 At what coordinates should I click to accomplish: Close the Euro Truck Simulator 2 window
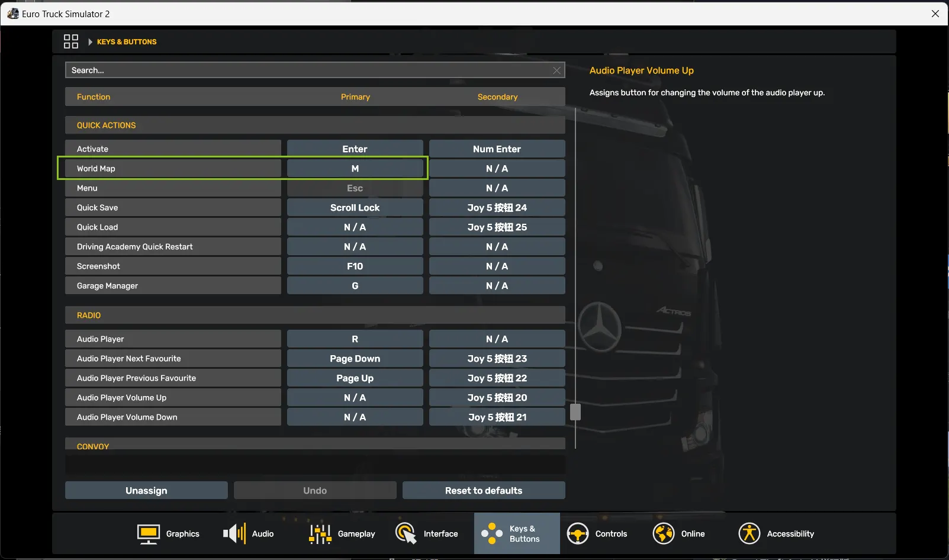tap(935, 14)
